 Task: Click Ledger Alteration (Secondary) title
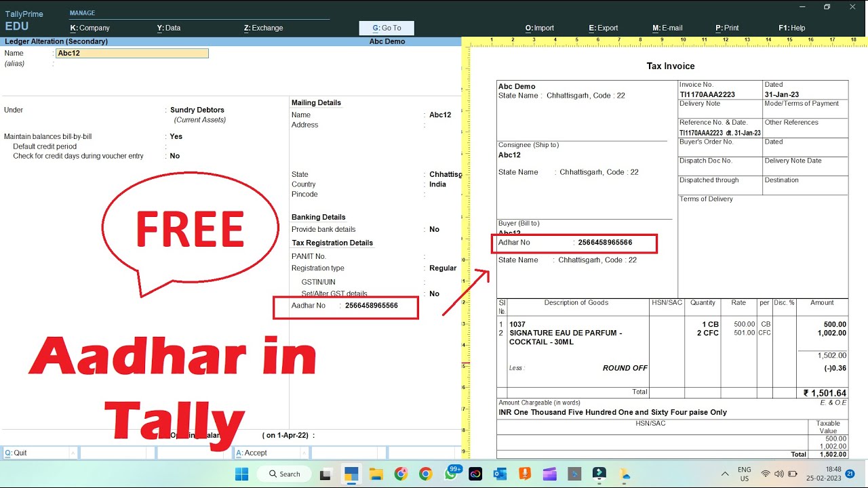click(56, 41)
